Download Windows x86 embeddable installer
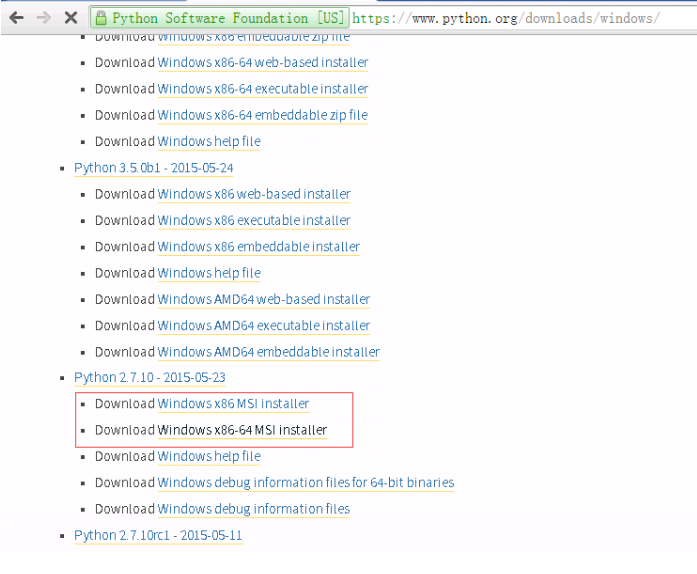The image size is (697, 574). click(x=258, y=247)
